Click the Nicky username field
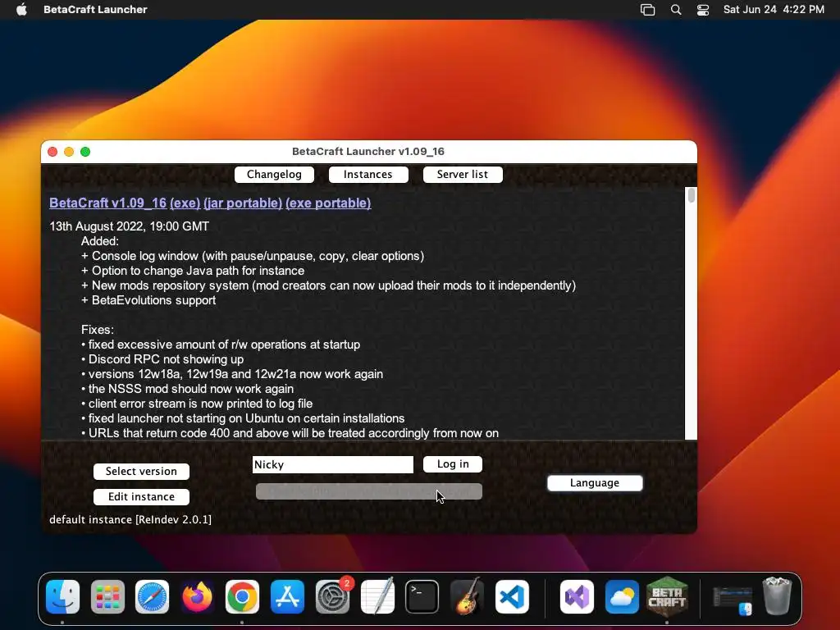 point(333,464)
